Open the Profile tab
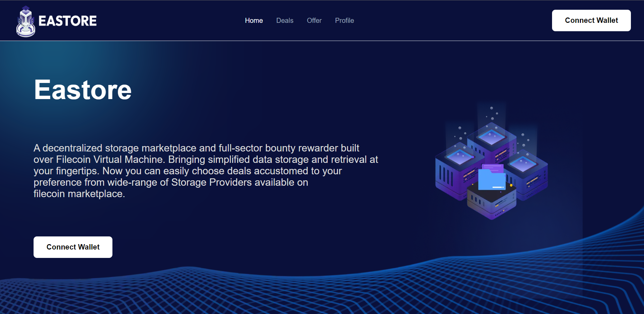 pyautogui.click(x=344, y=20)
